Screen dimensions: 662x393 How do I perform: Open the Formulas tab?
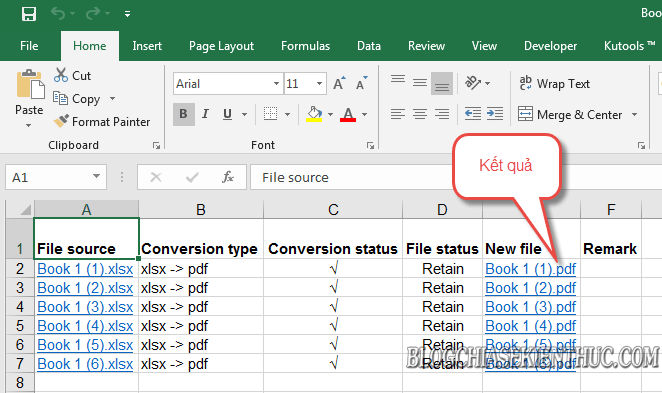(305, 46)
